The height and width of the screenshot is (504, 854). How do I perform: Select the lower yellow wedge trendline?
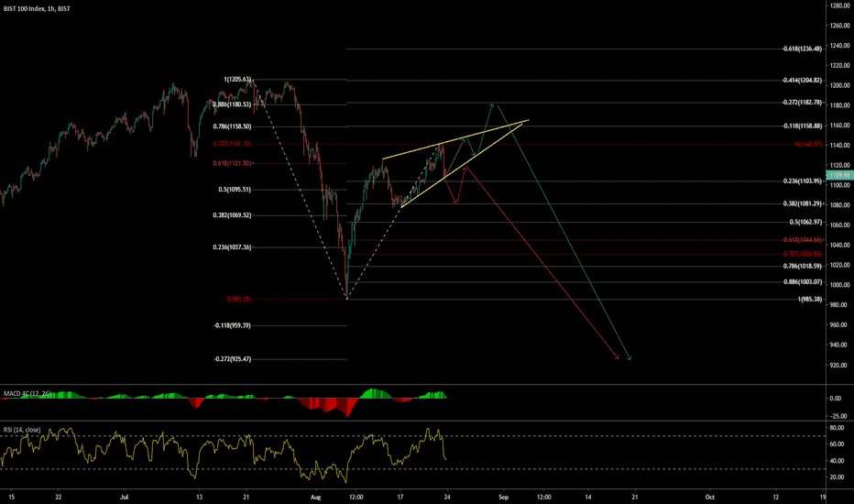click(x=461, y=166)
